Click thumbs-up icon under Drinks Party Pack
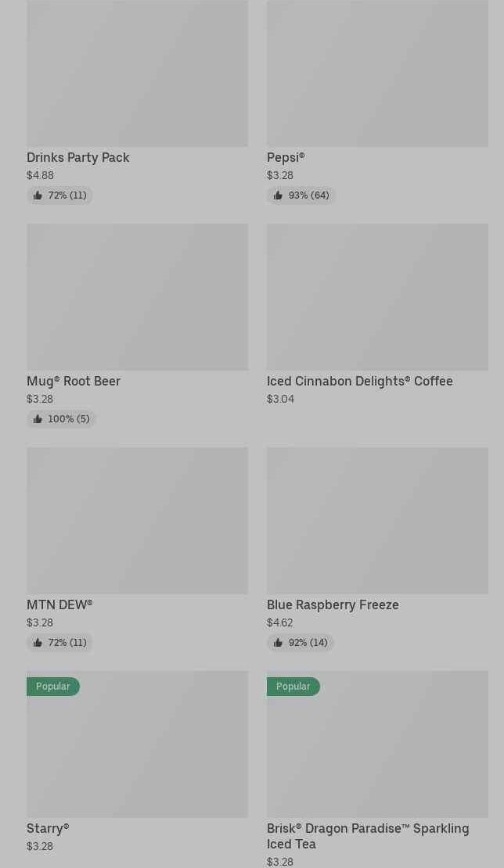 click(38, 195)
